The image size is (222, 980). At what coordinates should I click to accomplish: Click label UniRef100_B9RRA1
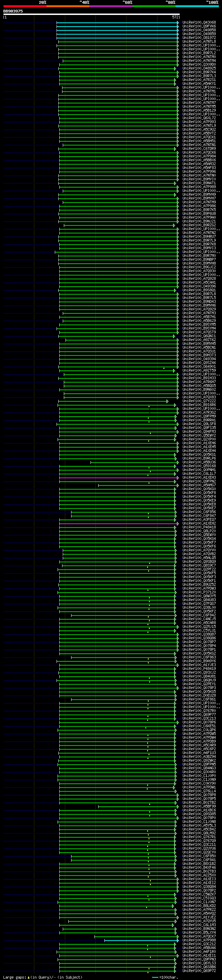click(199, 420)
